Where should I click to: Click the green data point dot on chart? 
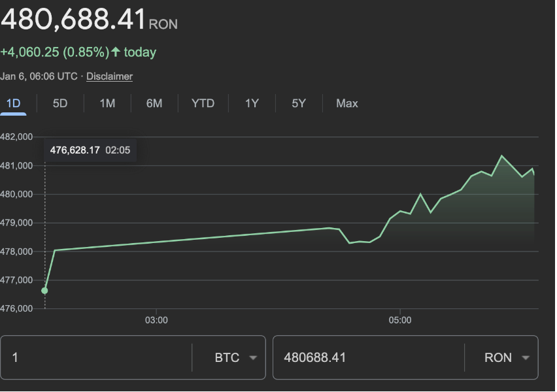(44, 291)
